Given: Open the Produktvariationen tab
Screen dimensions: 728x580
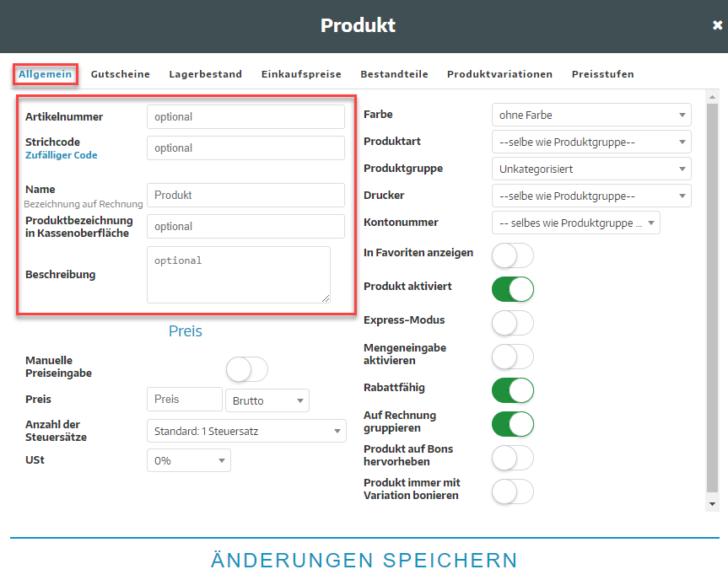Looking at the screenshot, I should pos(499,74).
